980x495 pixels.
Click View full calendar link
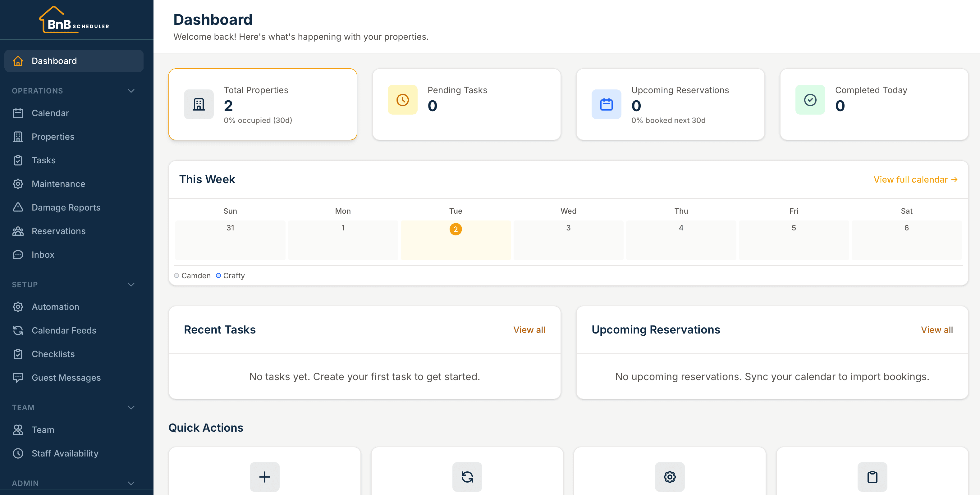pos(915,179)
